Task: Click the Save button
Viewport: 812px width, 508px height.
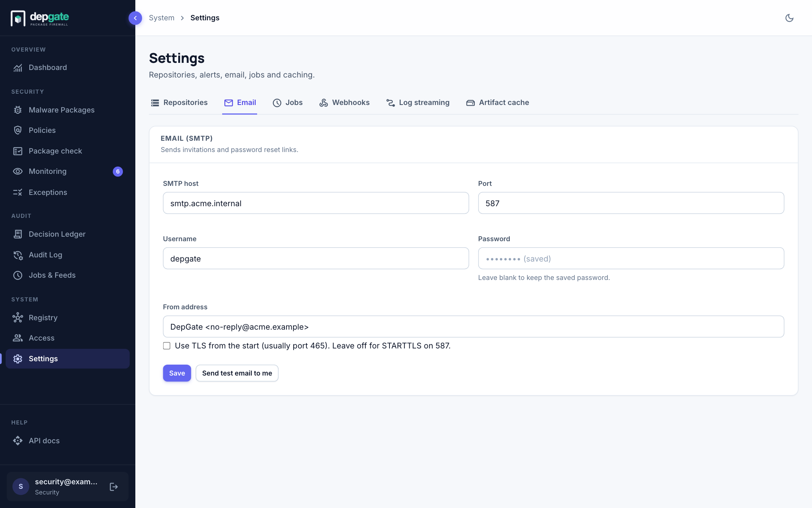Action: (x=177, y=373)
